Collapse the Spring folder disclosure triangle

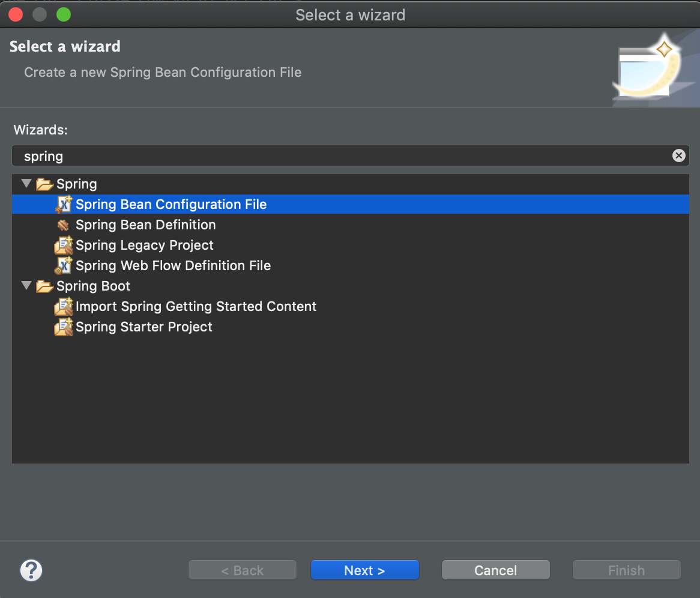(x=27, y=183)
